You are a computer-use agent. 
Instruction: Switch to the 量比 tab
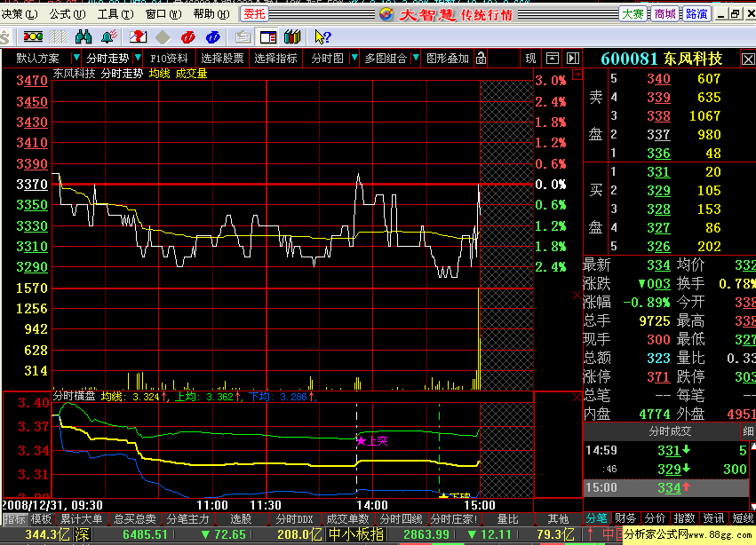click(x=507, y=519)
